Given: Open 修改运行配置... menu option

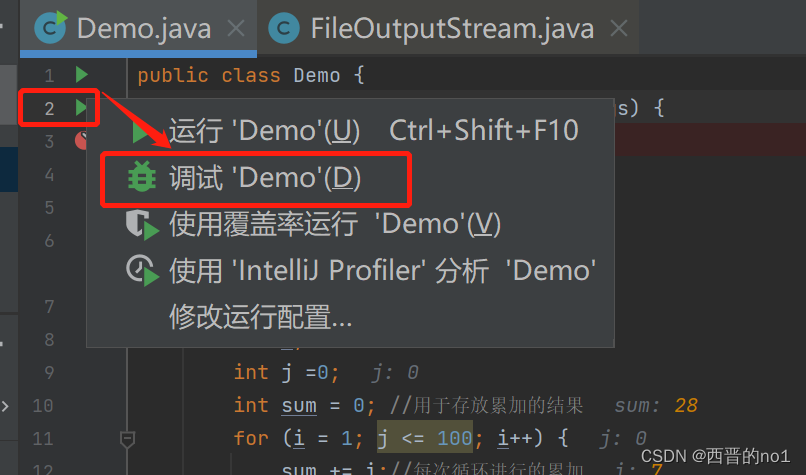Looking at the screenshot, I should pos(260,317).
